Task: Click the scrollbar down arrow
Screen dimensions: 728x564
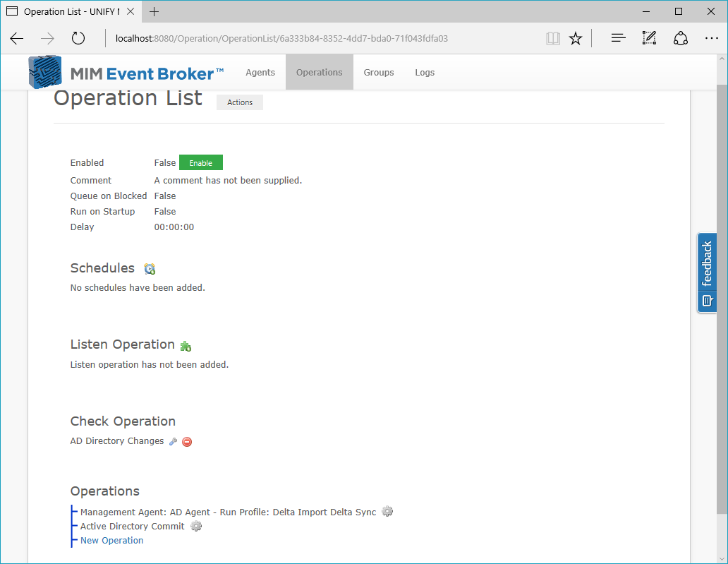Action: (x=722, y=559)
